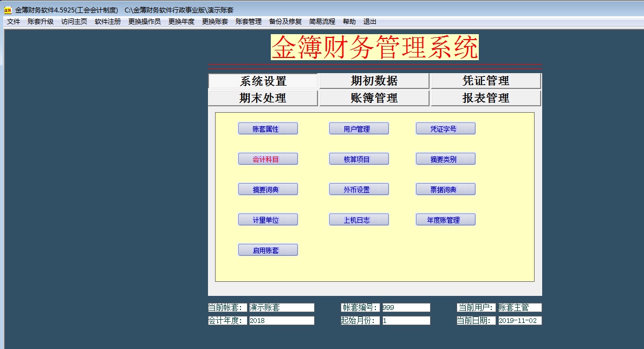Viewport: 644px width, 349px height.
Task: Open the 帮助 menu
Action: [349, 22]
